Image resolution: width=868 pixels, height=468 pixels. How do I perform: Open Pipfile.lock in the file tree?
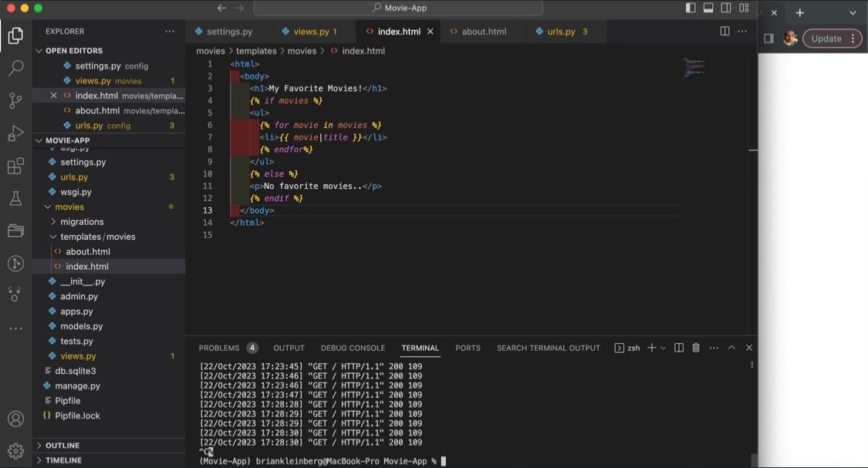click(109, 416)
